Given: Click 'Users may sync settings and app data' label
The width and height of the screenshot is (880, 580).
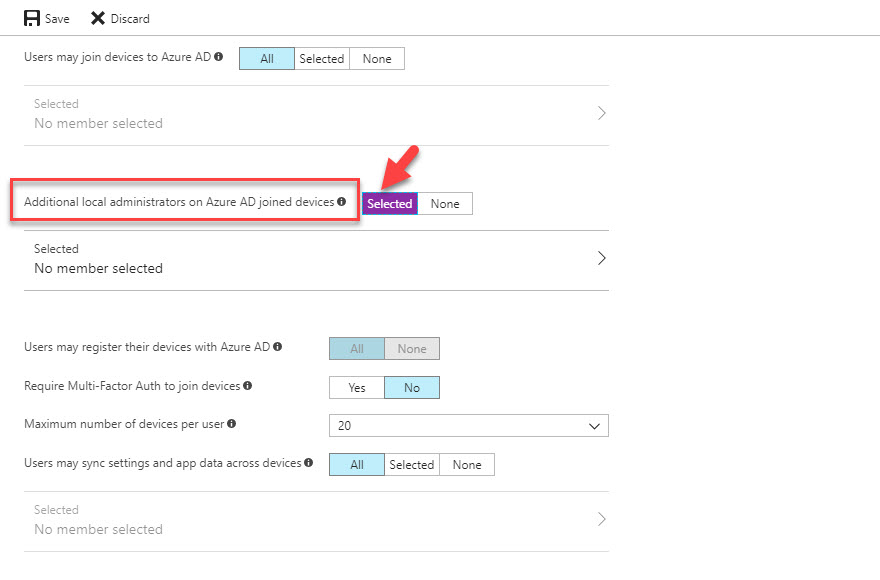Looking at the screenshot, I should [163, 463].
